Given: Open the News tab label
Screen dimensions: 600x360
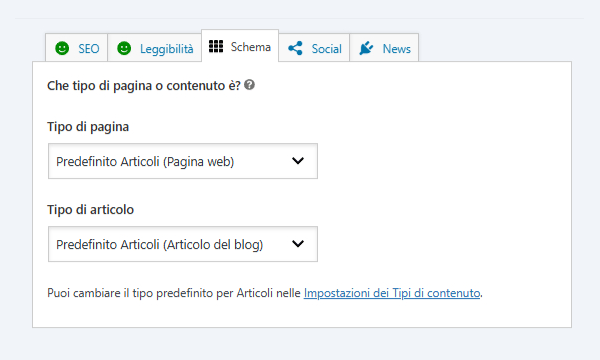Looking at the screenshot, I should click(396, 49).
